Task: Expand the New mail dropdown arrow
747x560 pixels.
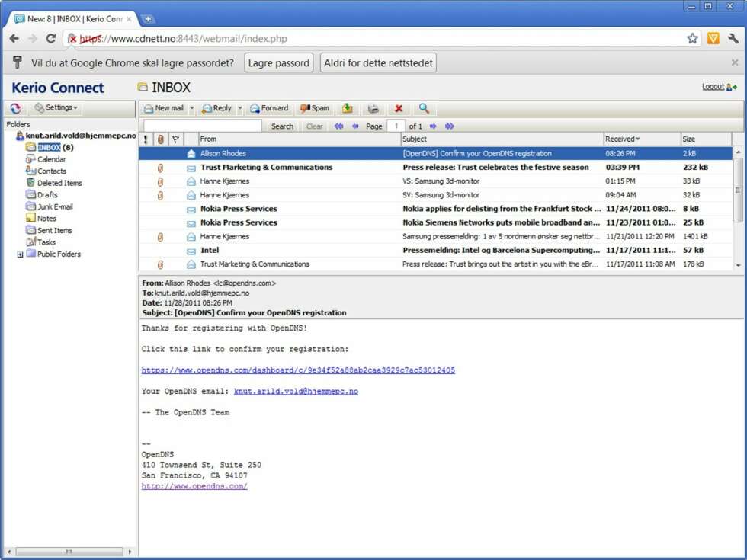Action: (191, 108)
